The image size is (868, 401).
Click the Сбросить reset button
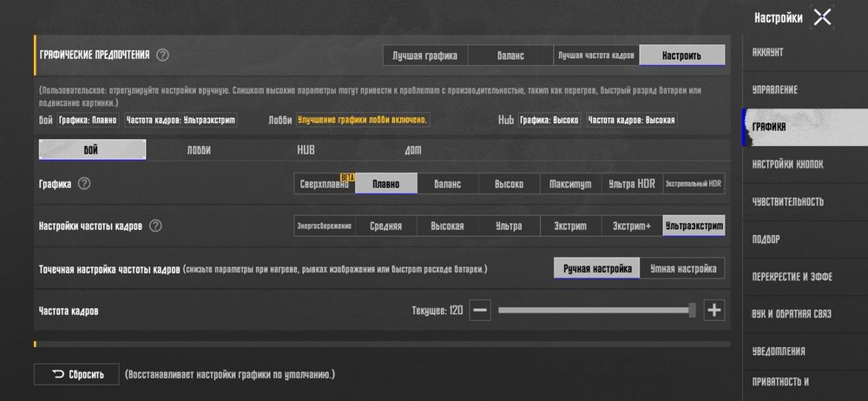[76, 374]
